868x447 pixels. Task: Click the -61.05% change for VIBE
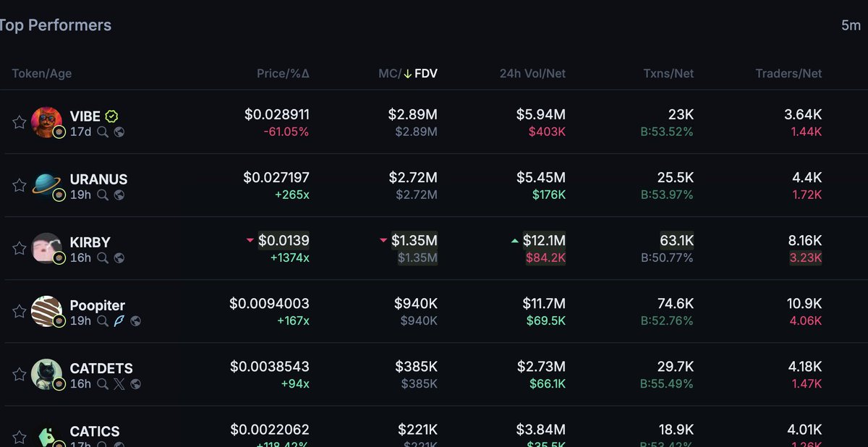pos(286,132)
